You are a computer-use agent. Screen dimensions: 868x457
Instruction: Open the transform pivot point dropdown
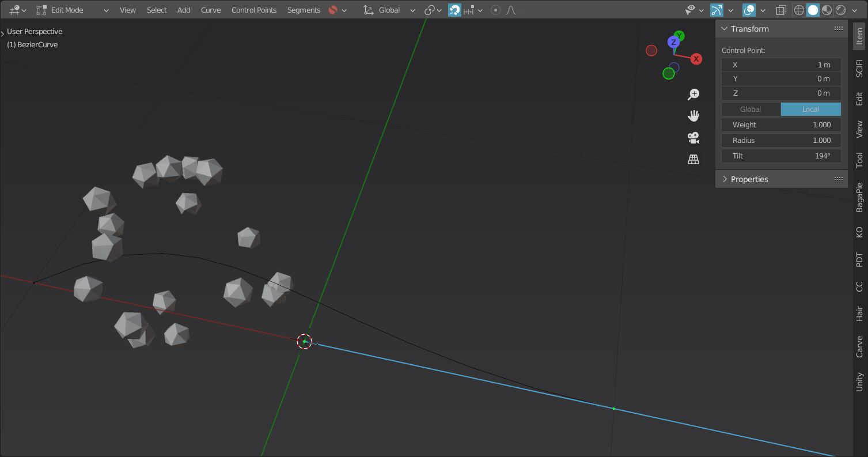[x=433, y=10]
